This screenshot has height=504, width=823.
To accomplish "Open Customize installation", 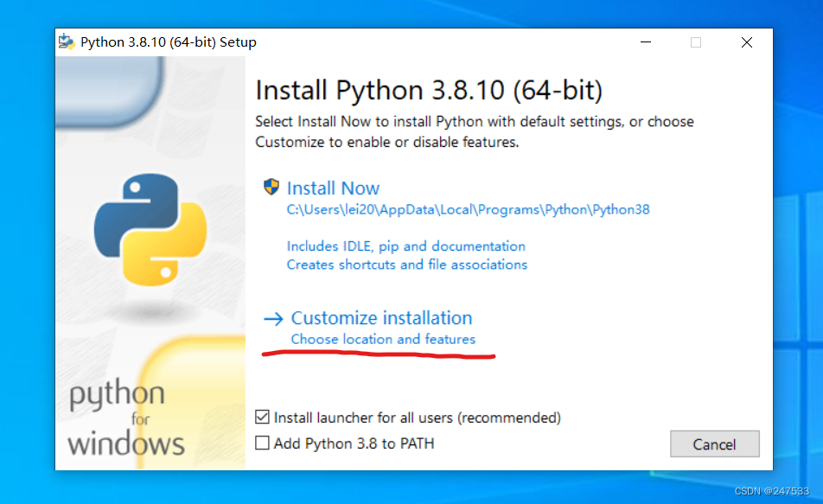I will (x=381, y=318).
